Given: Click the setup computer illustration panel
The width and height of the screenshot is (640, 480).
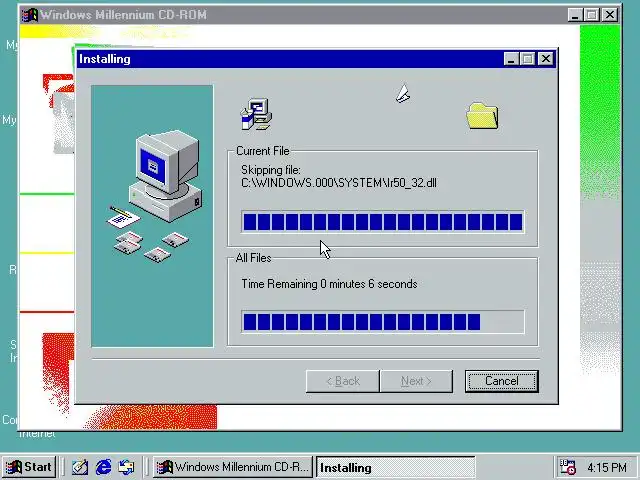Looking at the screenshot, I should 152,216.
